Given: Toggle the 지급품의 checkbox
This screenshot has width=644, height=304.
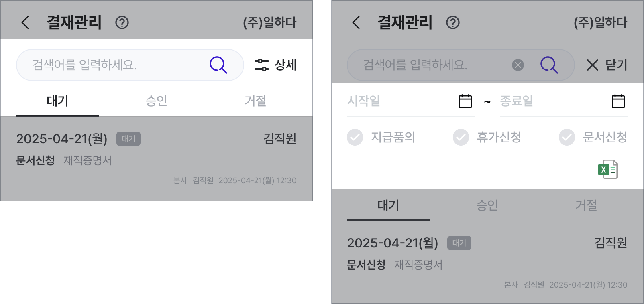Looking at the screenshot, I should (355, 137).
